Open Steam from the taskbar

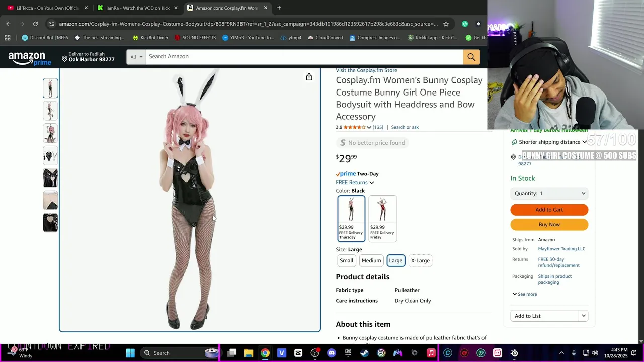(x=365, y=353)
